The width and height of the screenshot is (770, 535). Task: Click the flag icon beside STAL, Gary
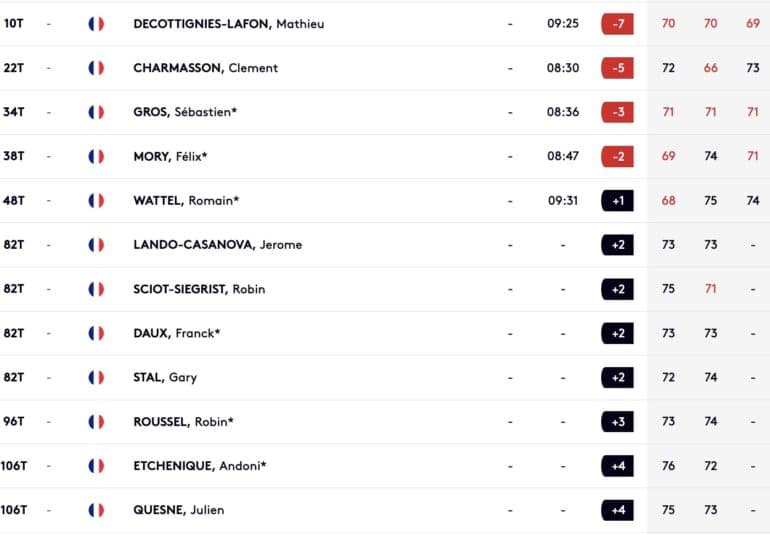[x=96, y=377]
